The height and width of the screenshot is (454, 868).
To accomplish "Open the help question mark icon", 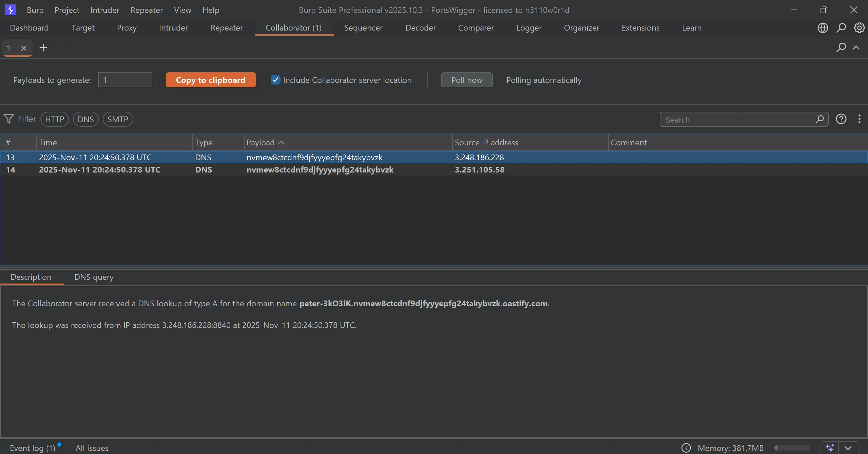I will 841,119.
